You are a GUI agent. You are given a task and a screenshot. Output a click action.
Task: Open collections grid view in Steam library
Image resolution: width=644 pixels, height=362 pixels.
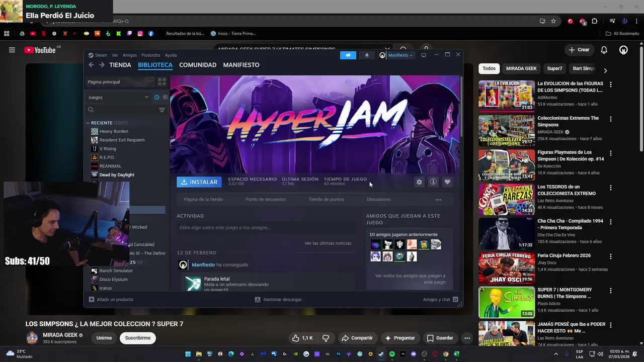[x=162, y=81]
